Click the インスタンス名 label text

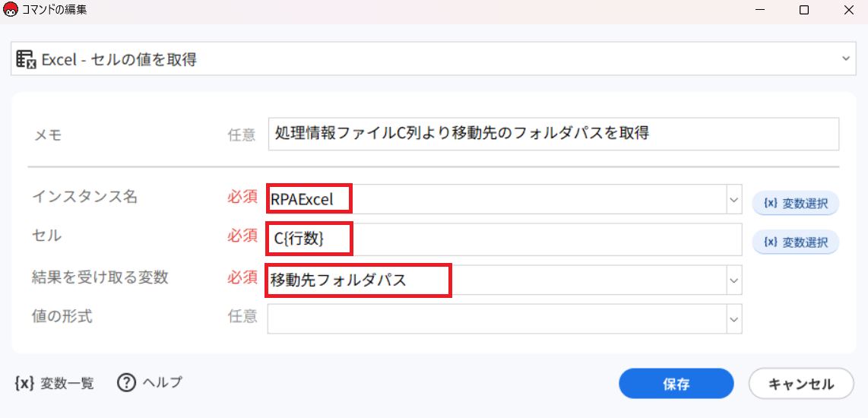[84, 196]
